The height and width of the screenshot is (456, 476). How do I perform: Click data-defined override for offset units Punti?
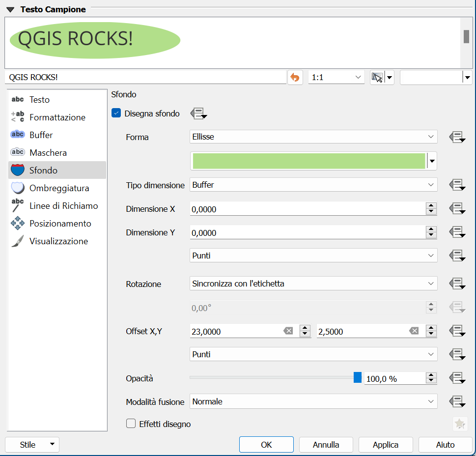coord(457,354)
